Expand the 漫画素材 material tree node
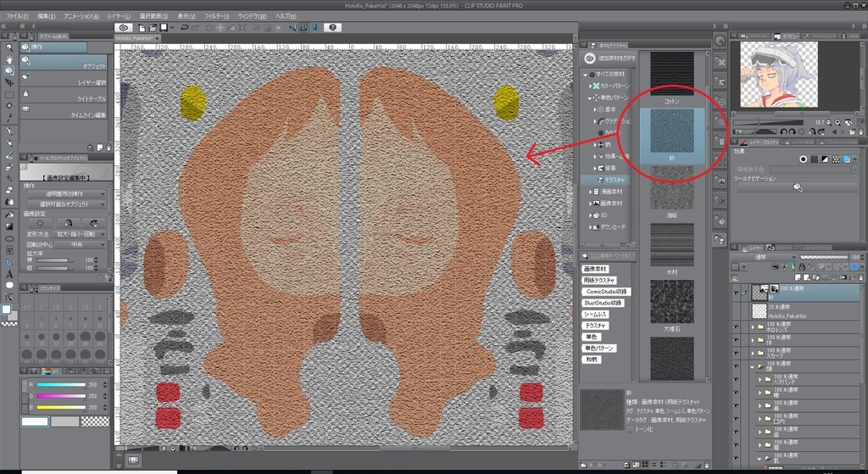Viewport: 868px width, 474px height. pos(590,192)
